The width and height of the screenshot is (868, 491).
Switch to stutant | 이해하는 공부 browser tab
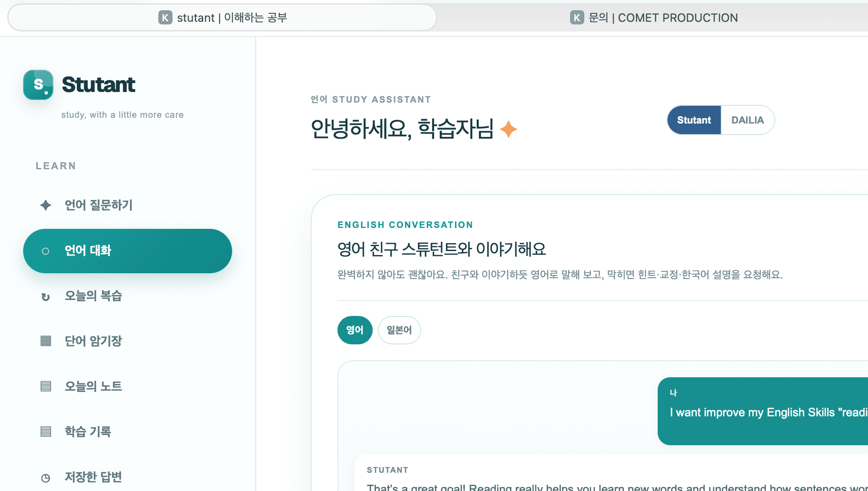[x=222, y=18]
